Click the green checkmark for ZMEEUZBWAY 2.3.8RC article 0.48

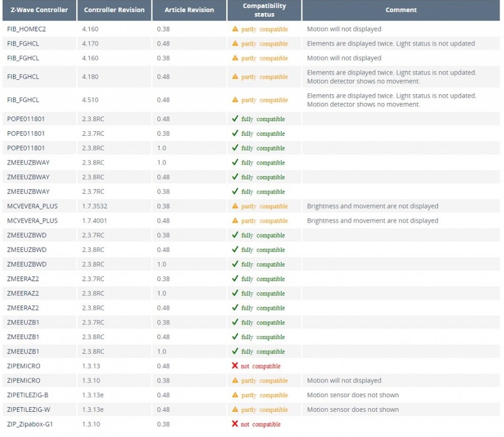point(235,177)
